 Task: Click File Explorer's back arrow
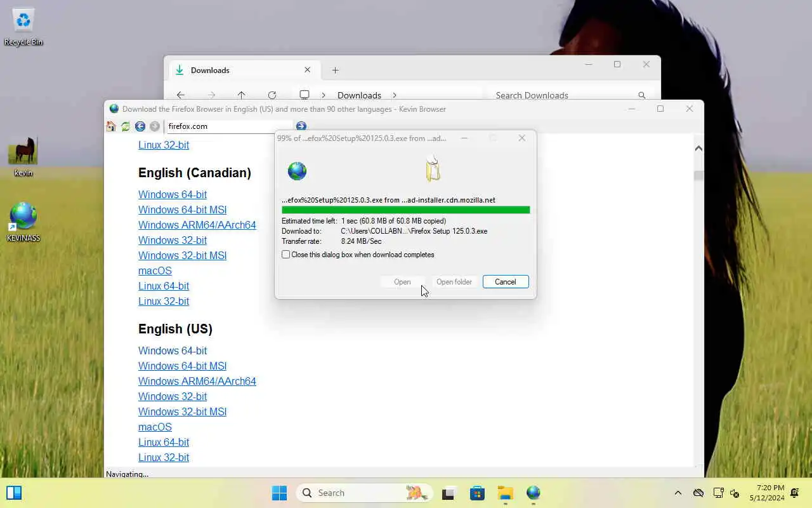[x=181, y=95]
